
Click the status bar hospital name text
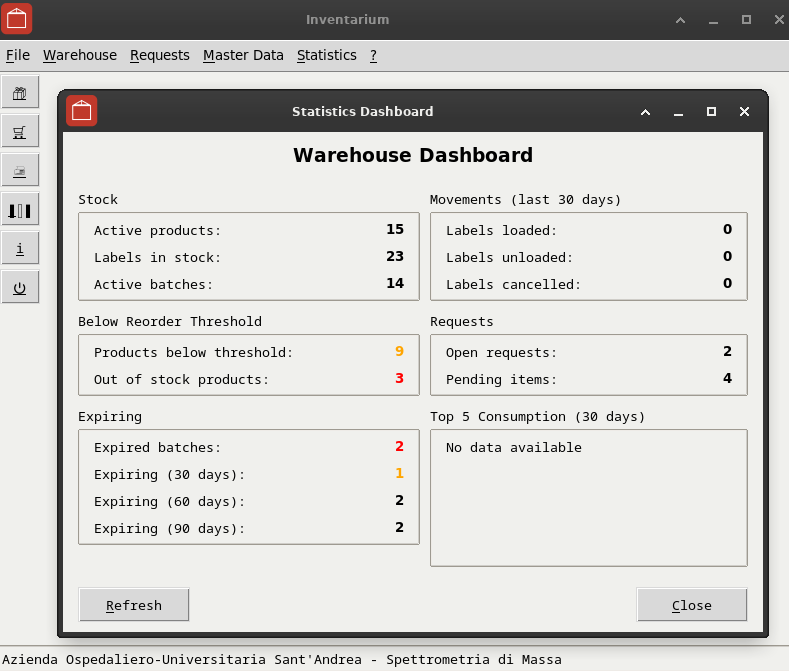pos(282,659)
